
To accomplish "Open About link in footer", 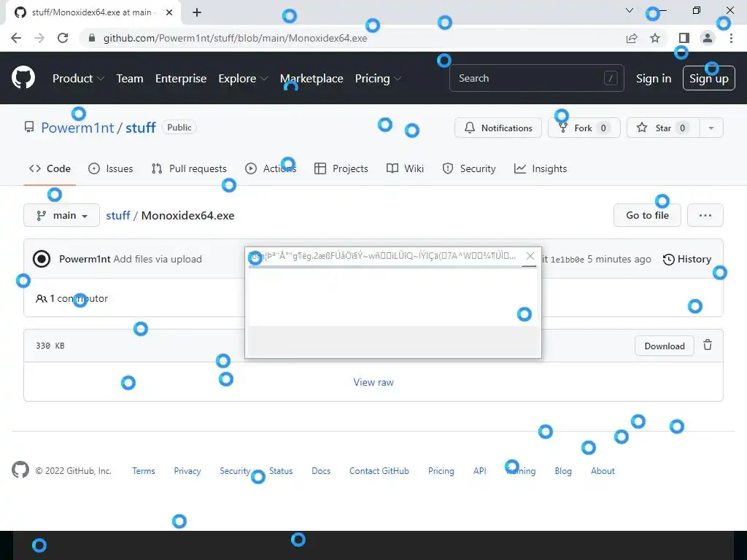I will point(603,471).
